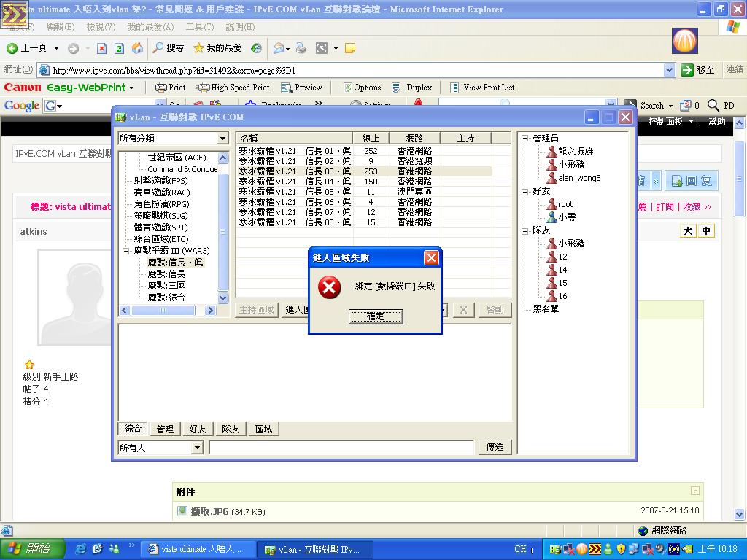Open the 所有人 recipient dropdown
Screen dimensions: 747x560
click(x=196, y=448)
